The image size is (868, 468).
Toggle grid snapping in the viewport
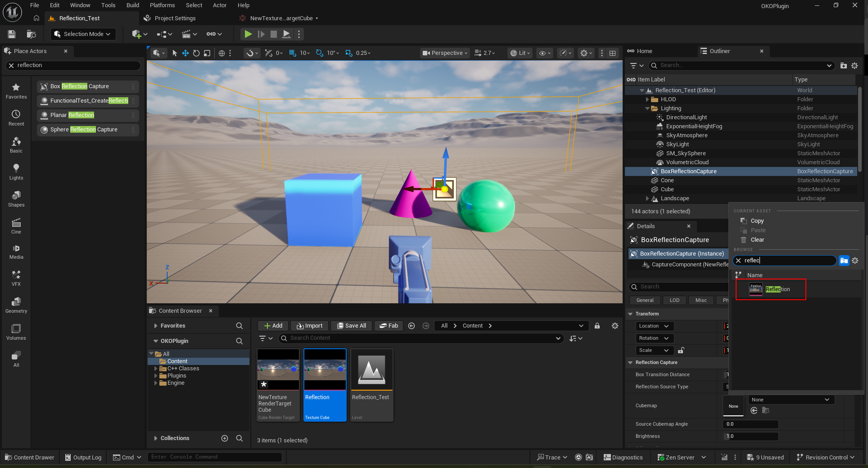pos(293,53)
